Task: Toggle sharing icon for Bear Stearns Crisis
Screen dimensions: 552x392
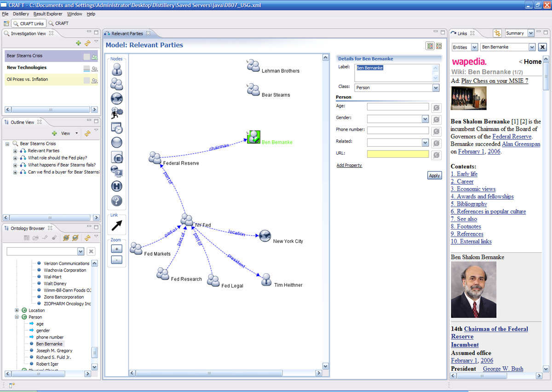Action: pyautogui.click(x=94, y=57)
